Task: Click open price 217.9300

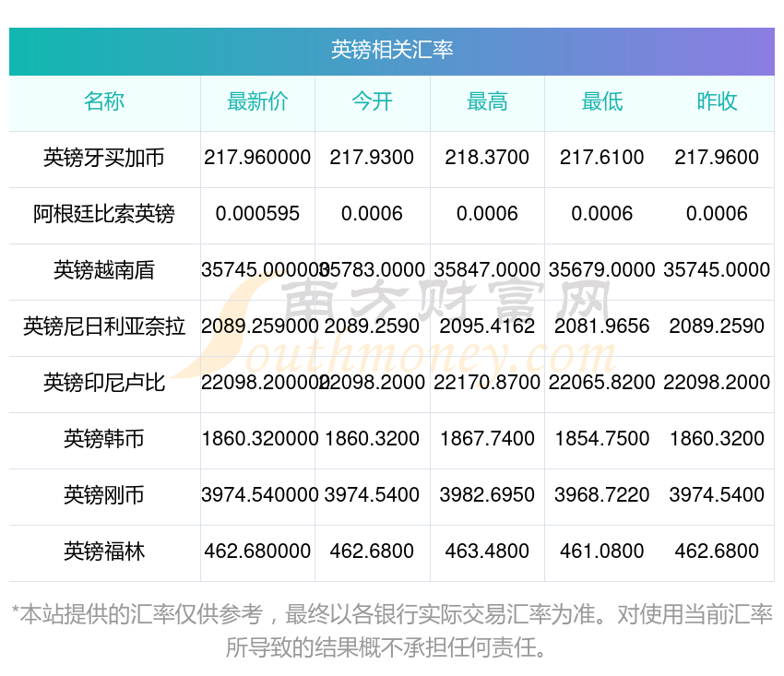Action: click(x=372, y=158)
